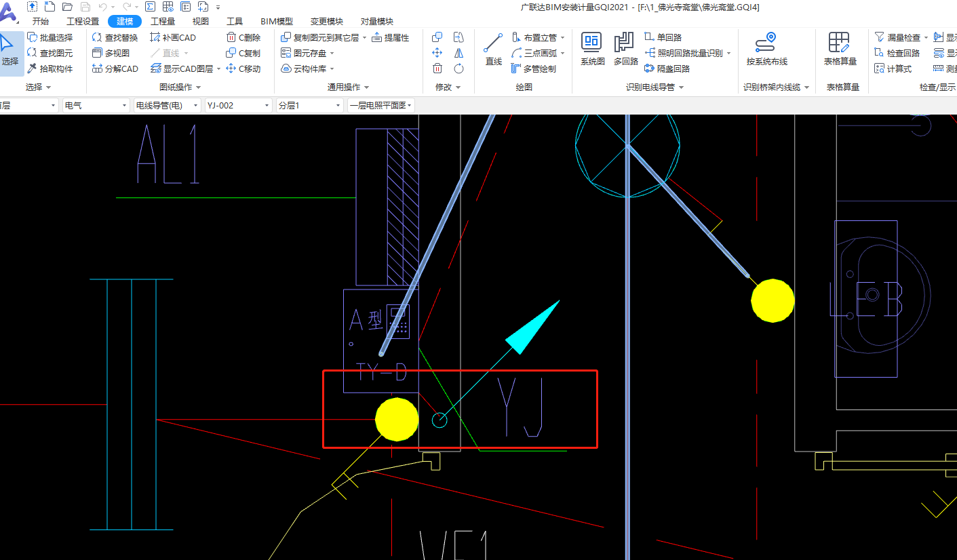Expand the 图纸操作 group arrow

point(198,87)
